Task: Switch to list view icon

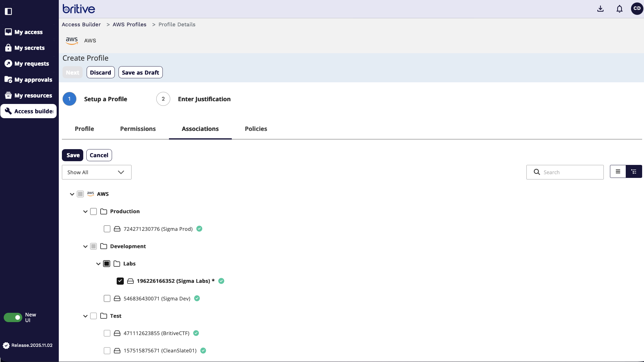Action: [618, 171]
